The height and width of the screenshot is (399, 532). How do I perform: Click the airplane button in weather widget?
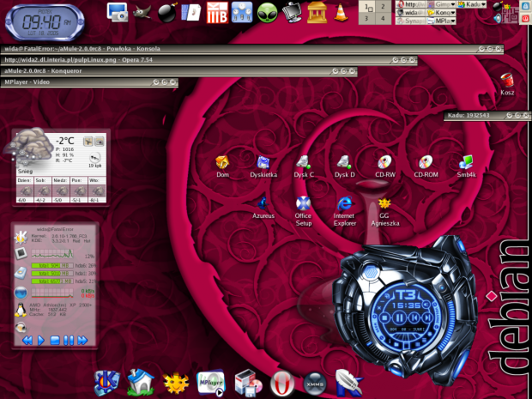(x=88, y=141)
